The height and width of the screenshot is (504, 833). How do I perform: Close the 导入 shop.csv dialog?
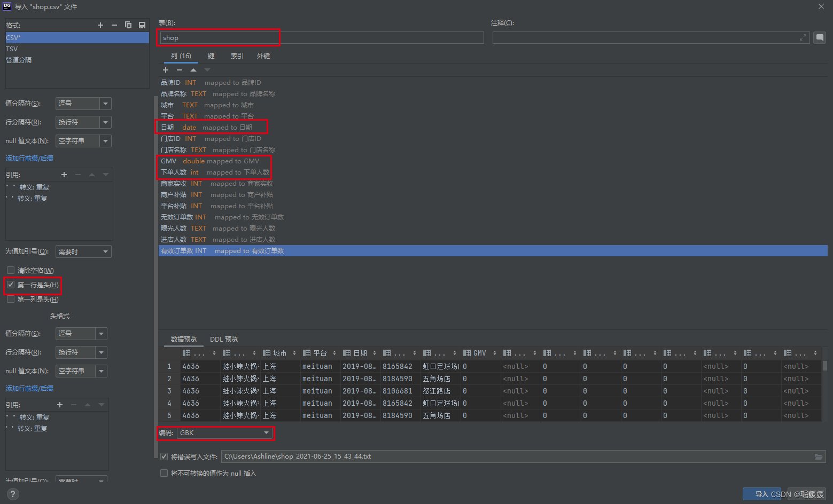821,6
